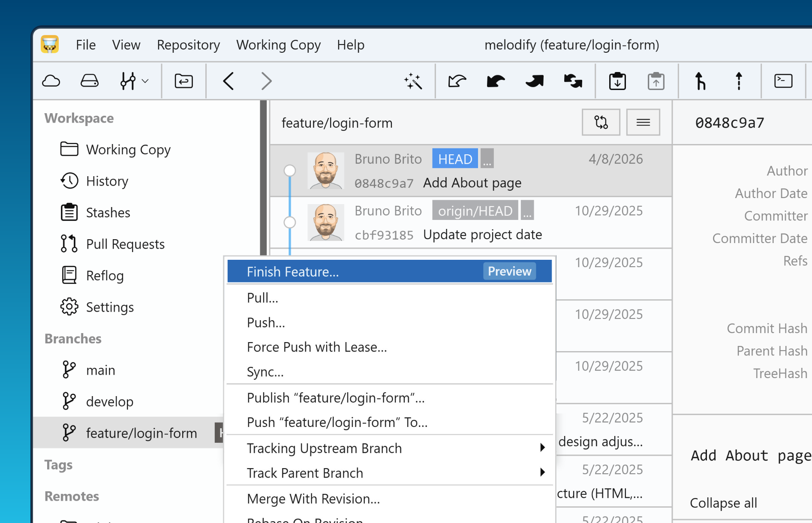Image resolution: width=812 pixels, height=523 pixels.
Task: Open the Repository menu
Action: pyautogui.click(x=188, y=45)
